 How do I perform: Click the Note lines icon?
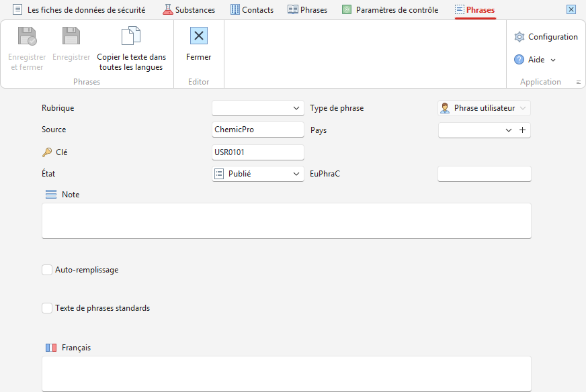(x=51, y=195)
